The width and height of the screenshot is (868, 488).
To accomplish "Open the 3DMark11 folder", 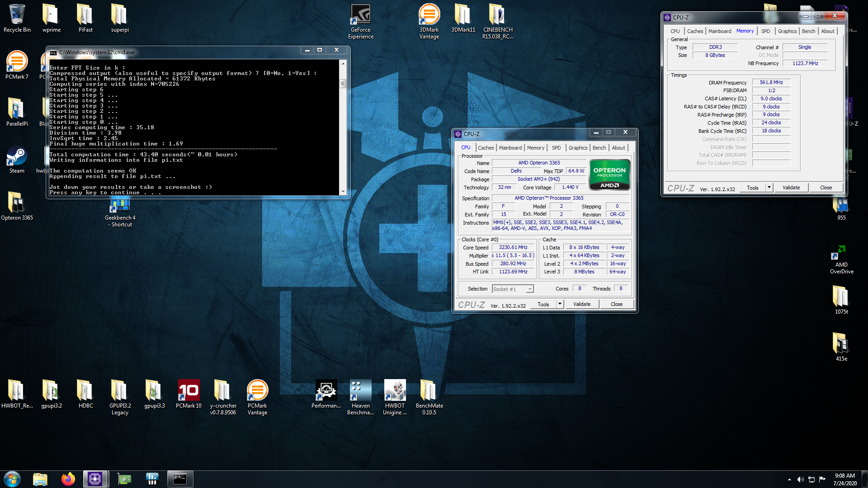I will pos(463,18).
